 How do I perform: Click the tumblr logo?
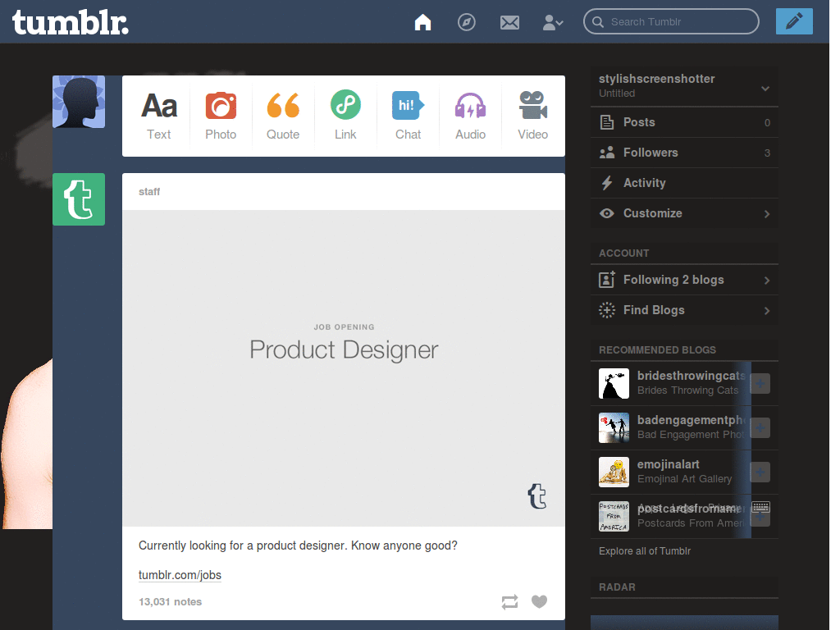pos(71,22)
